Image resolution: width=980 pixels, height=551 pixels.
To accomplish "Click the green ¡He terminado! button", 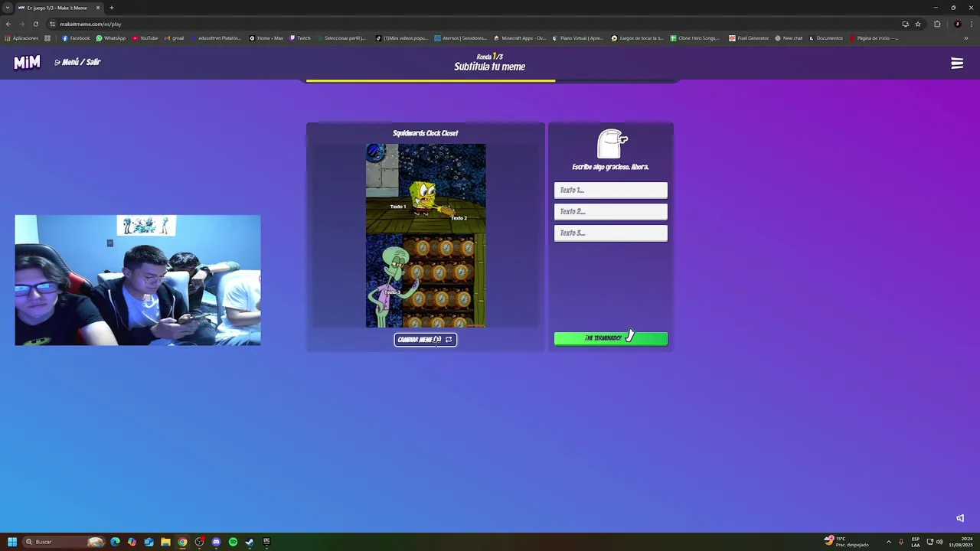I will click(611, 338).
